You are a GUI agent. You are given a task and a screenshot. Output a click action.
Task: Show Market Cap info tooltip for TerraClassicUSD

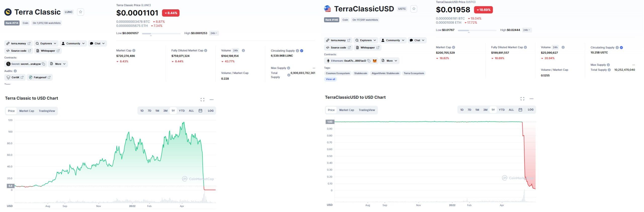click(454, 47)
